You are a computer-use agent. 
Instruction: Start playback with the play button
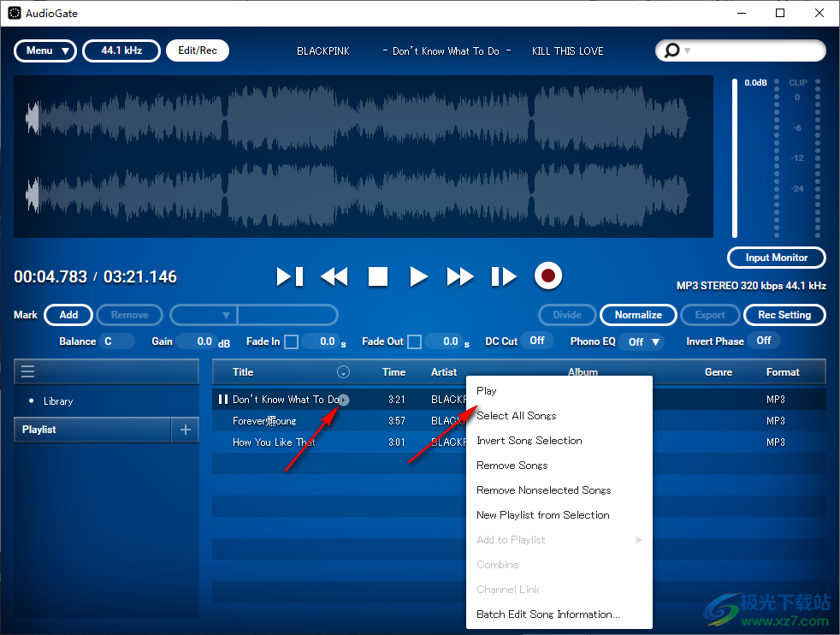coord(418,276)
